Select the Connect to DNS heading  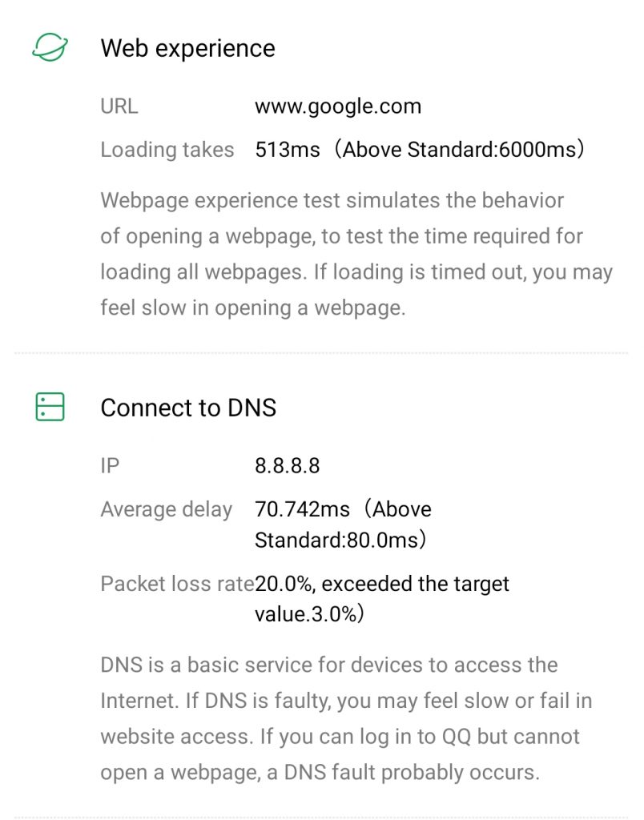(188, 408)
